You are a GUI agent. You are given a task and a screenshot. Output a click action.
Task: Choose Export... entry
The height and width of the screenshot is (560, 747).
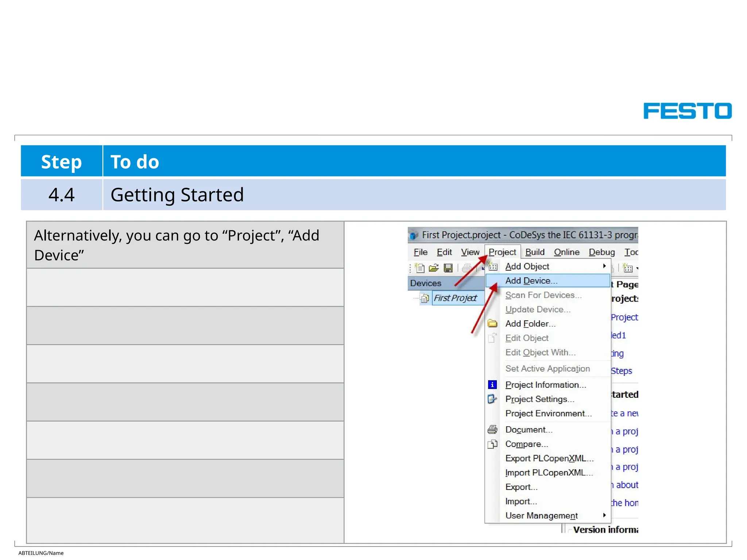click(x=548, y=487)
